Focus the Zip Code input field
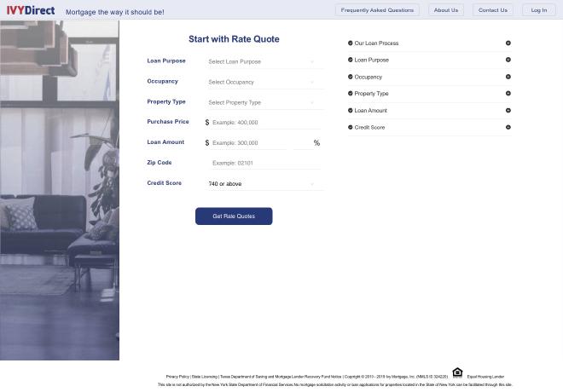This screenshot has width=563, height=392. (x=264, y=163)
